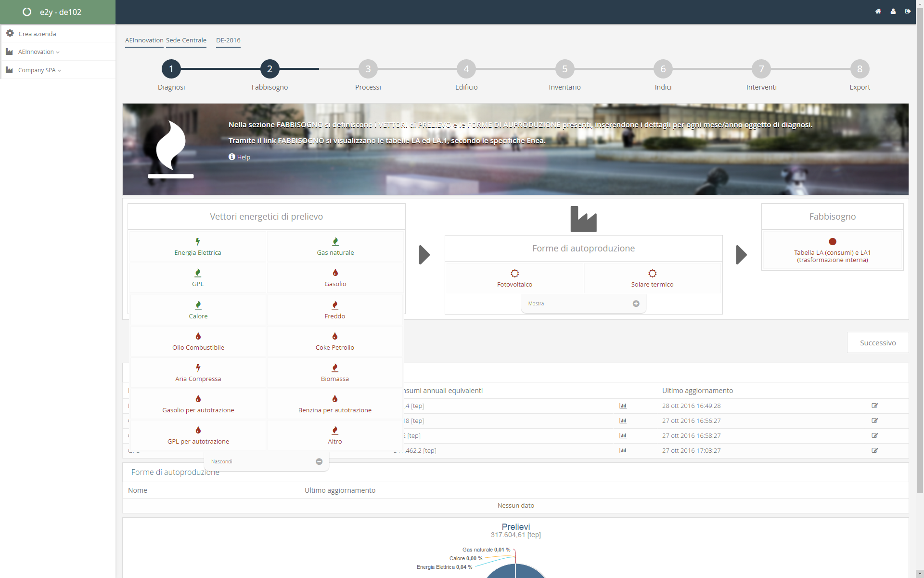Click the Prelievi pie chart slice
Screen dimensions: 924x578
click(x=515, y=571)
